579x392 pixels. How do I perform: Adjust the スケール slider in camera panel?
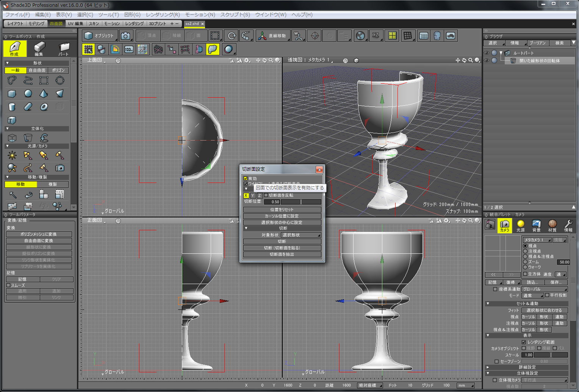(x=551, y=355)
